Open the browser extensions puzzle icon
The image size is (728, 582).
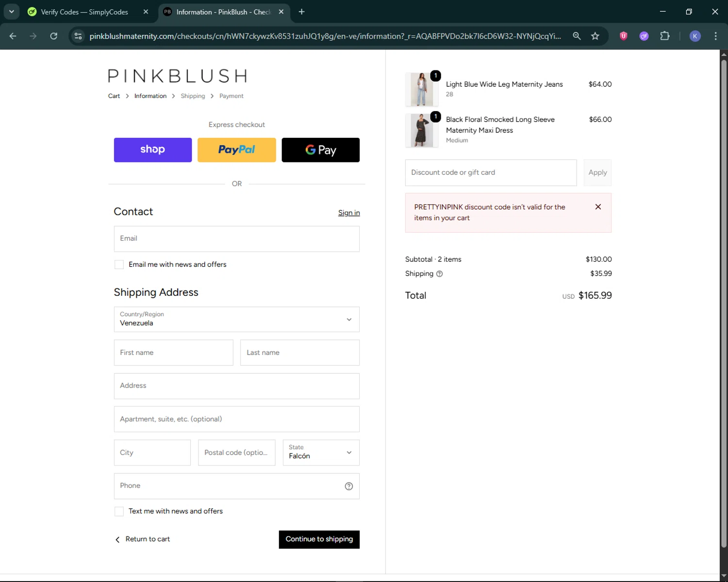click(665, 36)
